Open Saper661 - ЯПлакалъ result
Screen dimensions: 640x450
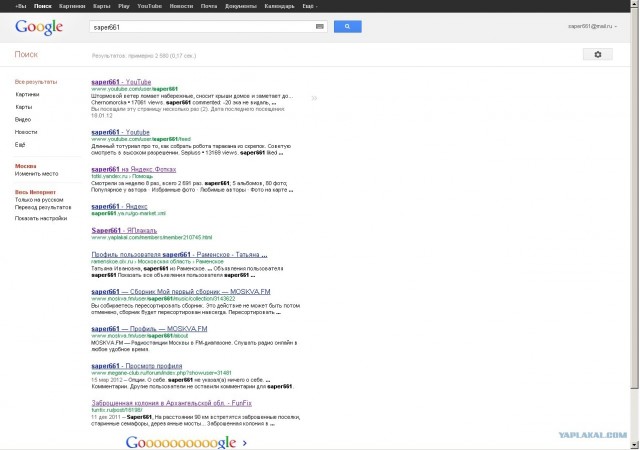(x=124, y=230)
